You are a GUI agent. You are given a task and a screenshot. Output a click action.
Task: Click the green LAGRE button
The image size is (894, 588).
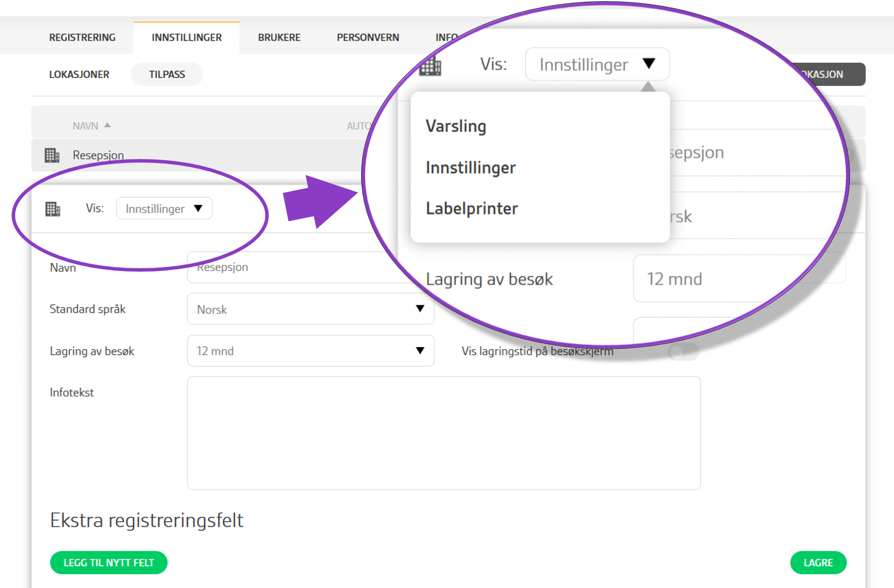[818, 562]
